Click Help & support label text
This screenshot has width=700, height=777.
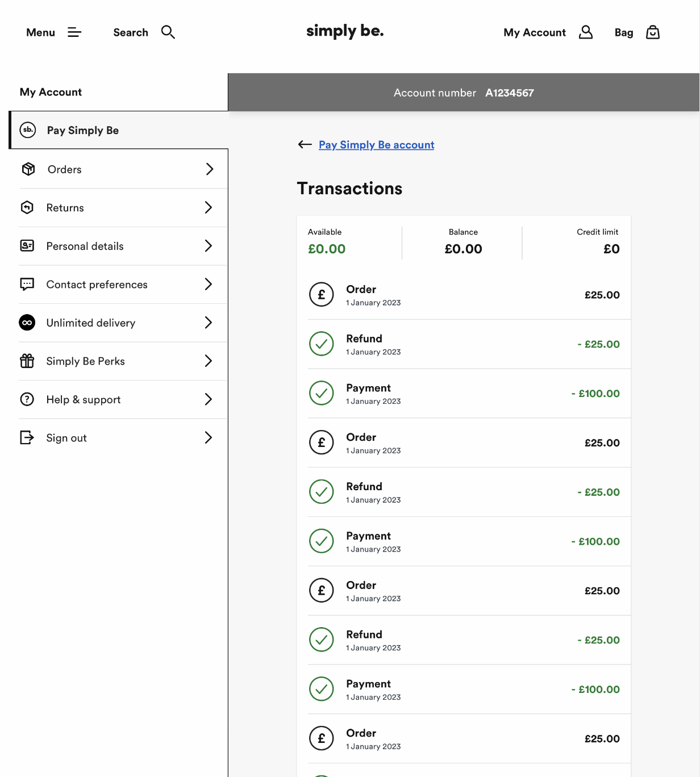pos(84,399)
